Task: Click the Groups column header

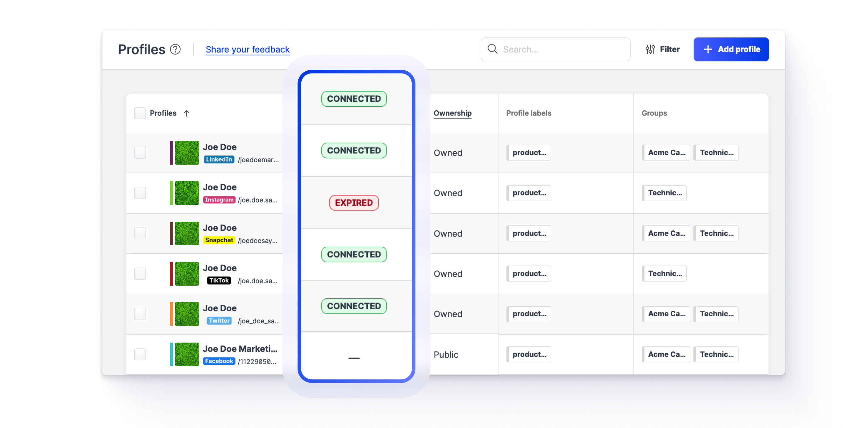Action: coord(654,113)
